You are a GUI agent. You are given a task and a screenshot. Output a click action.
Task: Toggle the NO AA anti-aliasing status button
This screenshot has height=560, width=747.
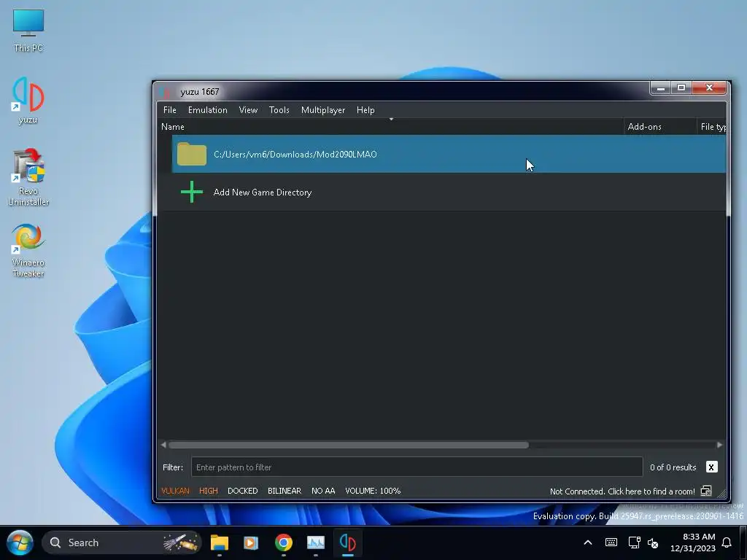323,491
